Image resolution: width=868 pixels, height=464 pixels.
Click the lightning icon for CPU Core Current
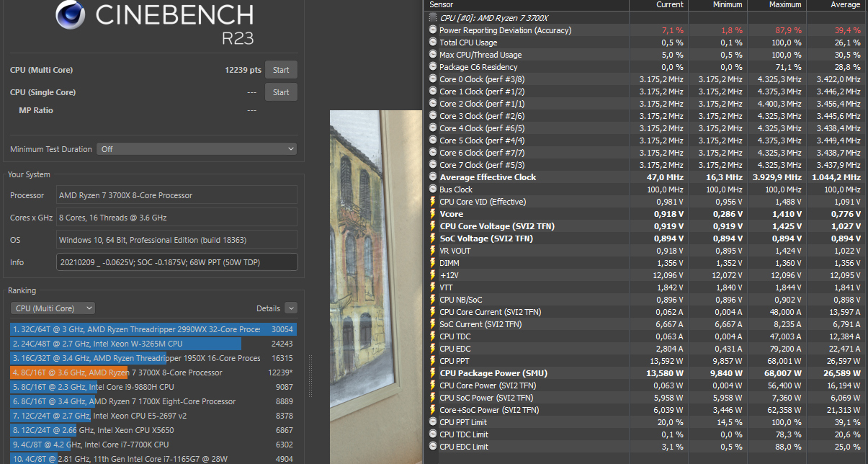[x=433, y=312]
